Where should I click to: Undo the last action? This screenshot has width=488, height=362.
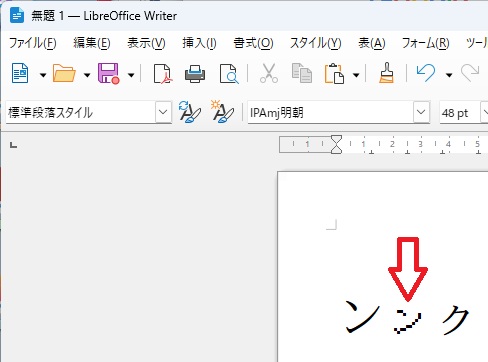426,73
